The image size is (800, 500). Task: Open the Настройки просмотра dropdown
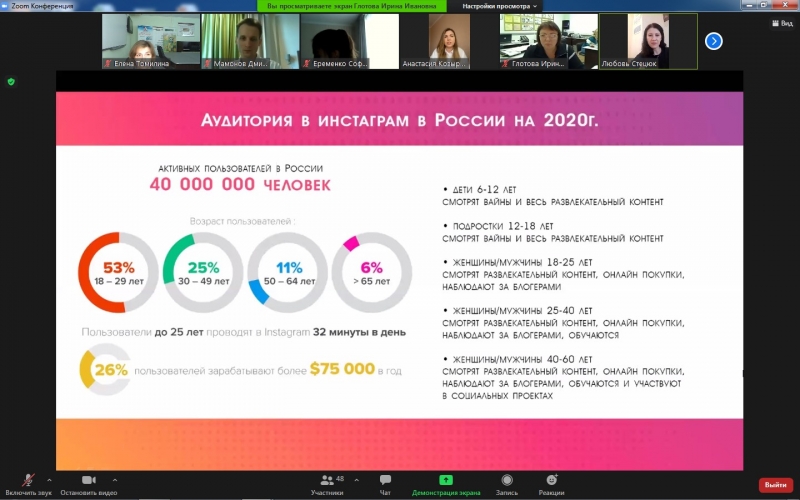click(499, 6)
